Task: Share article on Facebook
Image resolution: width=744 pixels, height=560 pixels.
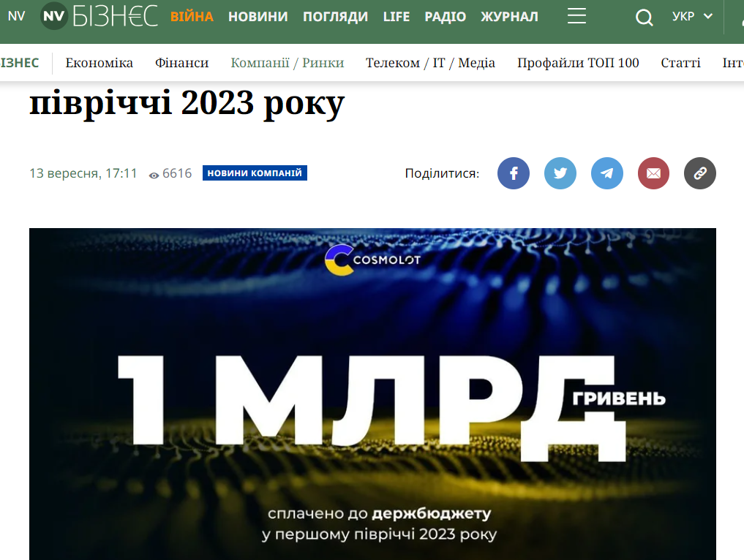Action: (x=514, y=173)
